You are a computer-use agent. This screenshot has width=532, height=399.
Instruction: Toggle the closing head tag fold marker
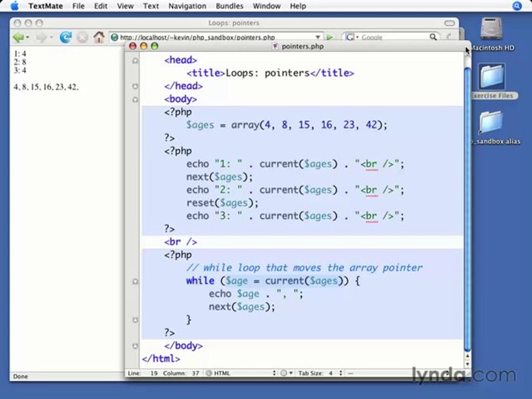coord(135,86)
